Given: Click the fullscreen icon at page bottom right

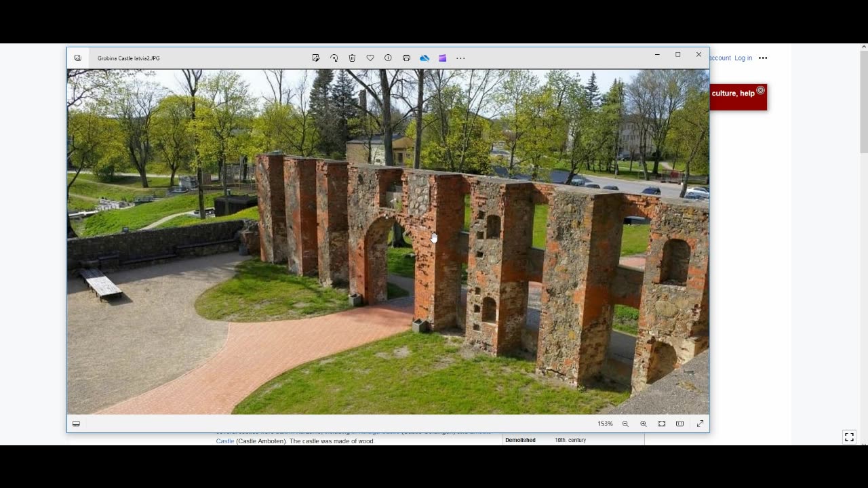Looking at the screenshot, I should click(x=849, y=437).
